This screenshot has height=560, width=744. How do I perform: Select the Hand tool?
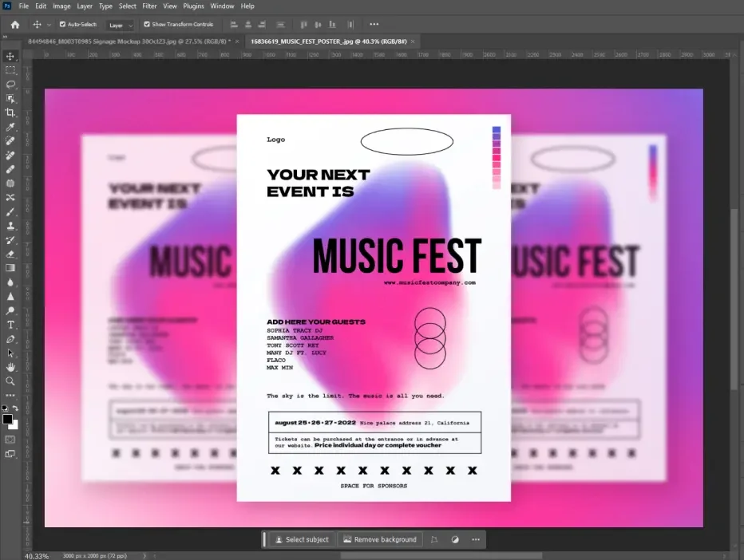10,367
